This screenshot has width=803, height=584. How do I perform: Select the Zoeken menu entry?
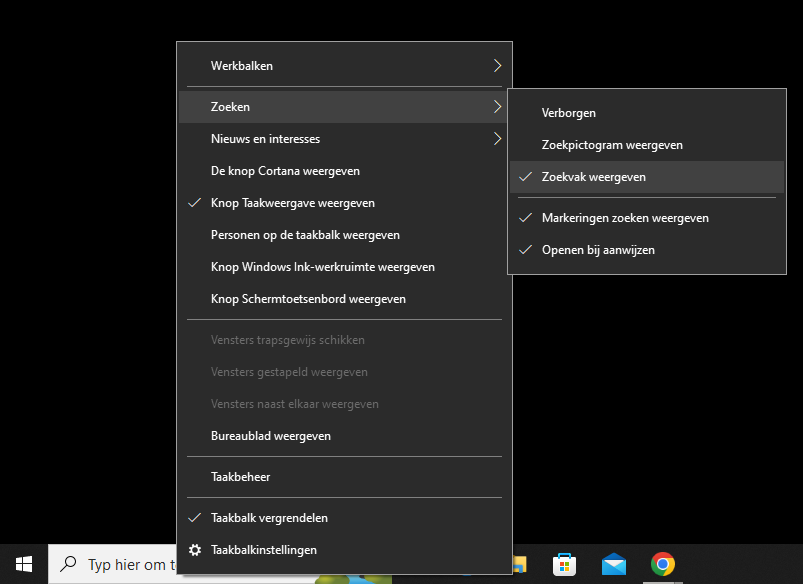coord(344,107)
